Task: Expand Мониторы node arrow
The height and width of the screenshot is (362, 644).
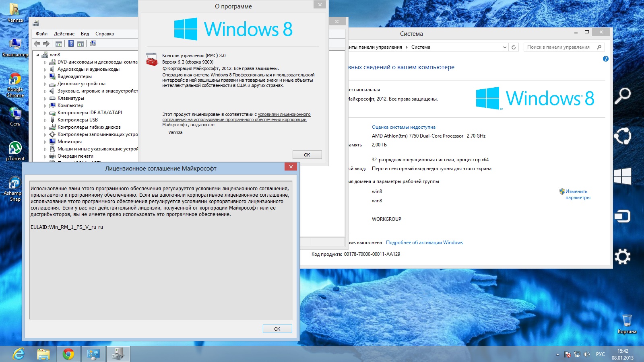Action: (45, 142)
